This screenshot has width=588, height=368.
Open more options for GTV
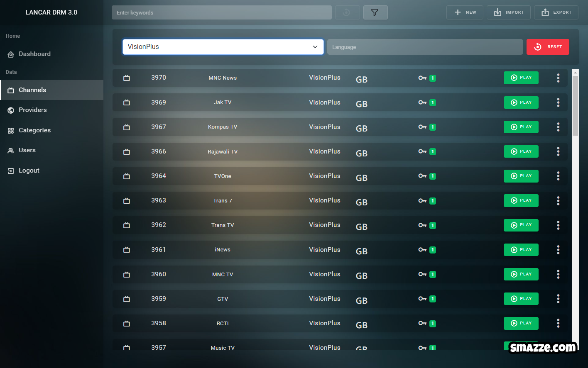tap(558, 299)
